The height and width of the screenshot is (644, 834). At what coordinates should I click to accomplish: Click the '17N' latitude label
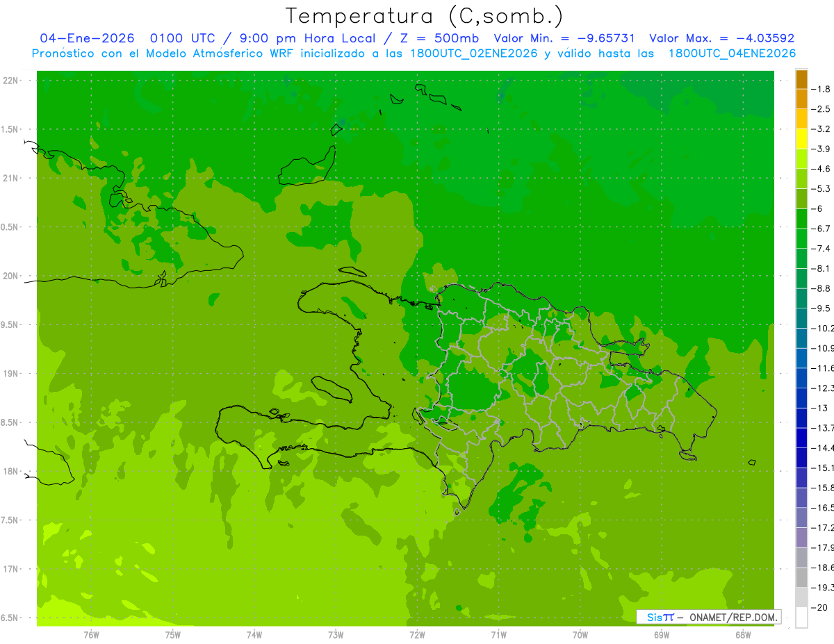coord(11,569)
